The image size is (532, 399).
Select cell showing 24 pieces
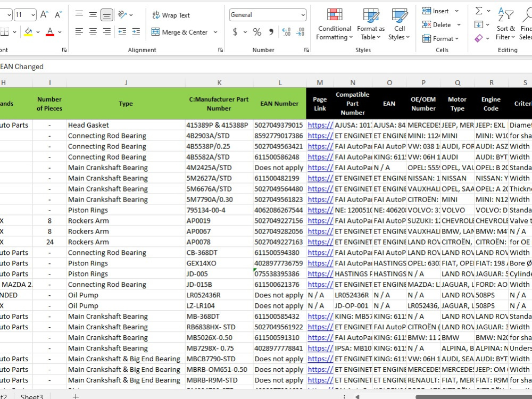49,242
